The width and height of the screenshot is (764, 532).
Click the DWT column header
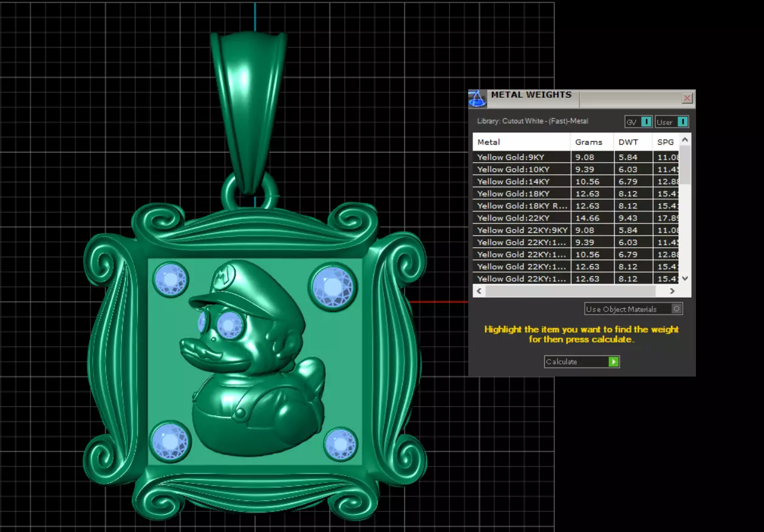633,142
